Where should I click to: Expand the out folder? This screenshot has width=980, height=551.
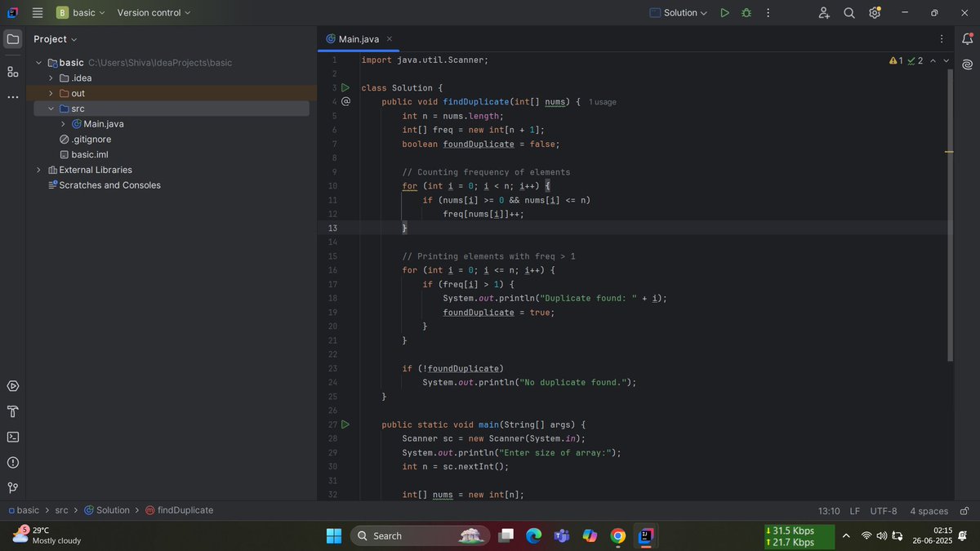[51, 93]
